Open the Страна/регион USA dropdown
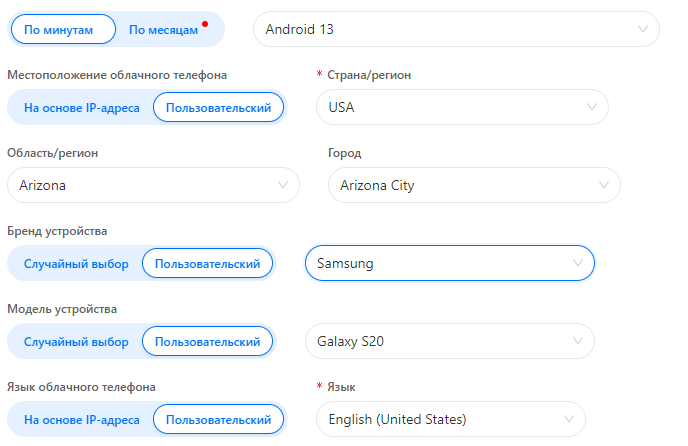 coord(462,107)
